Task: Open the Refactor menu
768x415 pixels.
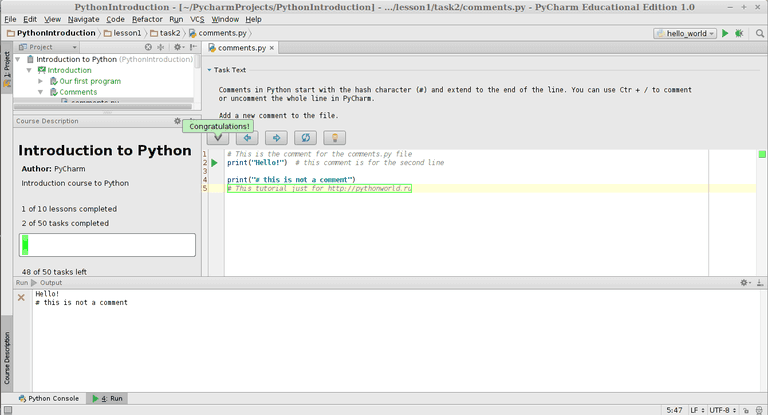Action: tap(147, 19)
